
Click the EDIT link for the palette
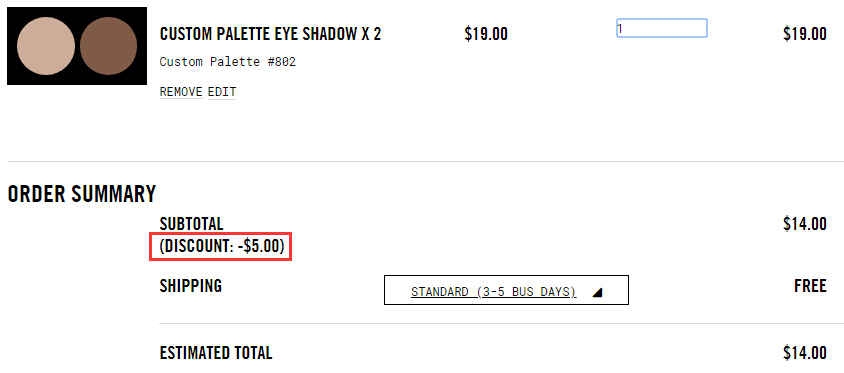(222, 92)
